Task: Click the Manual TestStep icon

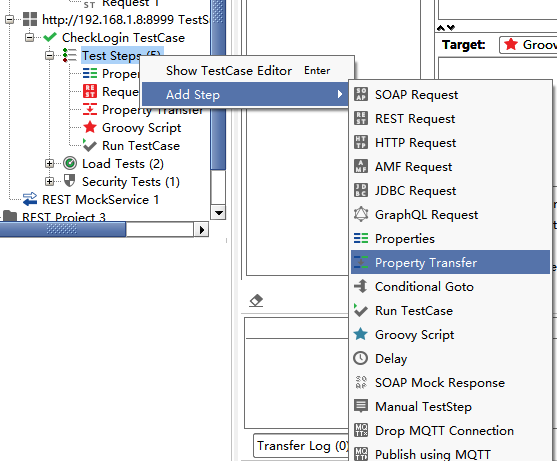Action: (x=361, y=406)
